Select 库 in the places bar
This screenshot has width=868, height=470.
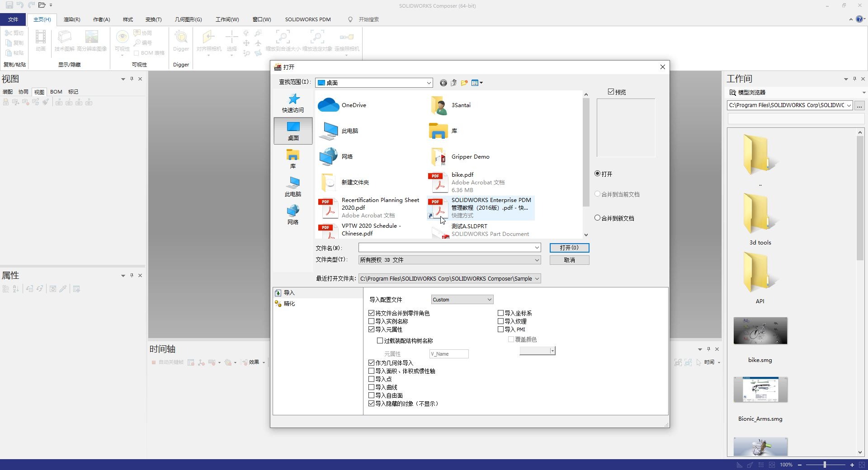pyautogui.click(x=293, y=159)
